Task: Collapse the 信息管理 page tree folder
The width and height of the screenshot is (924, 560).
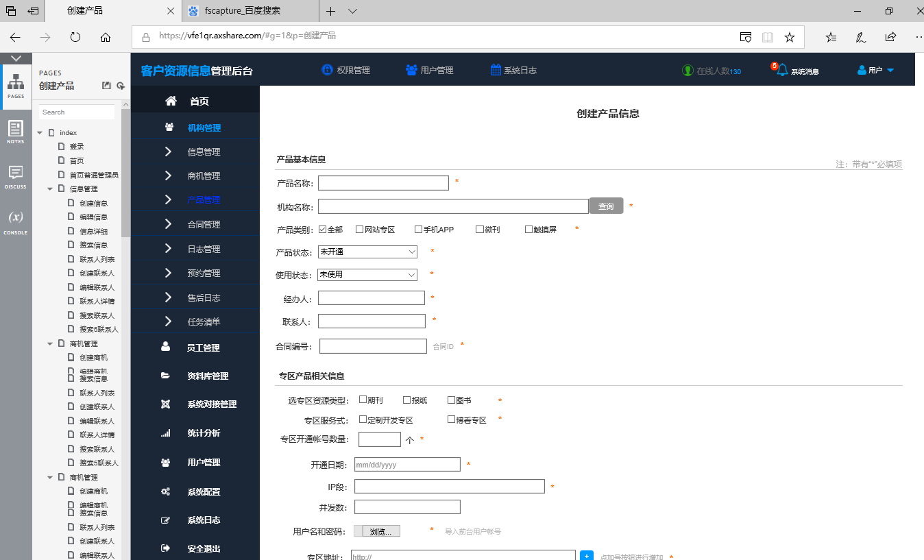Action: coord(50,188)
